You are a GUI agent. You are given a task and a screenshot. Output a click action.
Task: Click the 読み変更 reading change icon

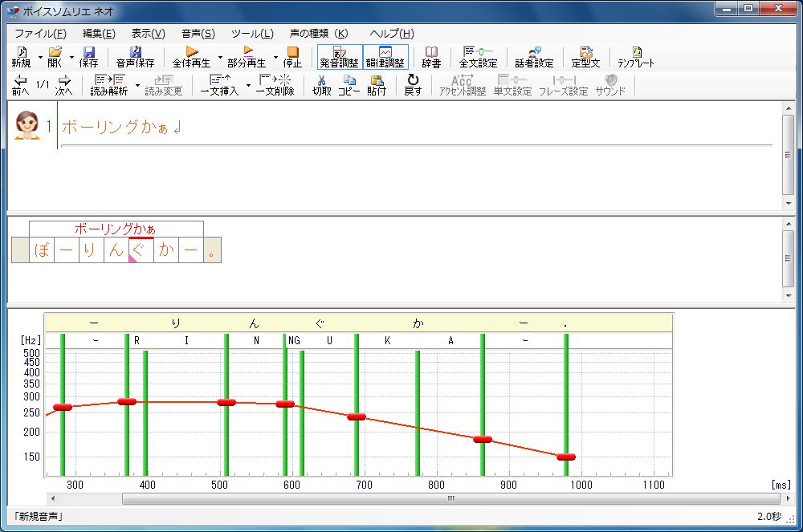163,85
